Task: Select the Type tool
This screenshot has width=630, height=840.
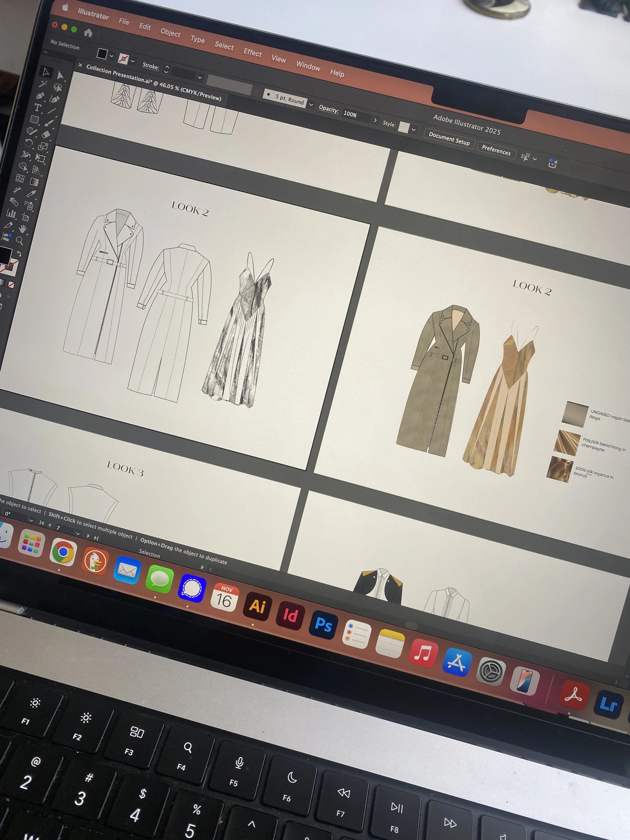Action: coord(38,108)
